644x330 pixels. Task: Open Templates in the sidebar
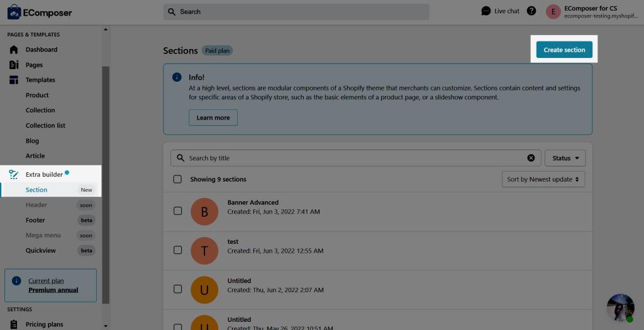[40, 80]
